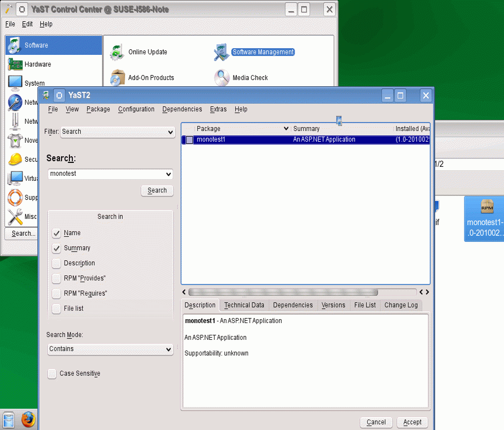Click the Support lifebuoy icon in sidebar

pos(15,197)
